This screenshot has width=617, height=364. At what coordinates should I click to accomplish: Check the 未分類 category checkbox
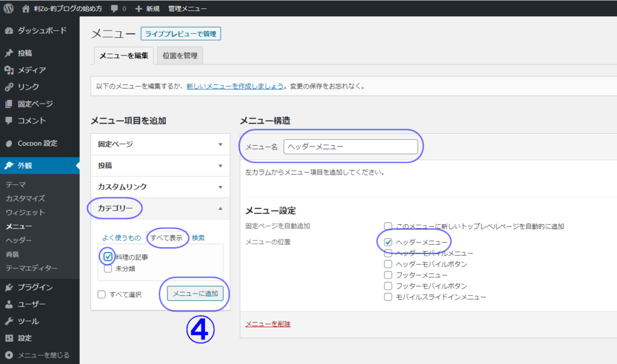pos(108,269)
